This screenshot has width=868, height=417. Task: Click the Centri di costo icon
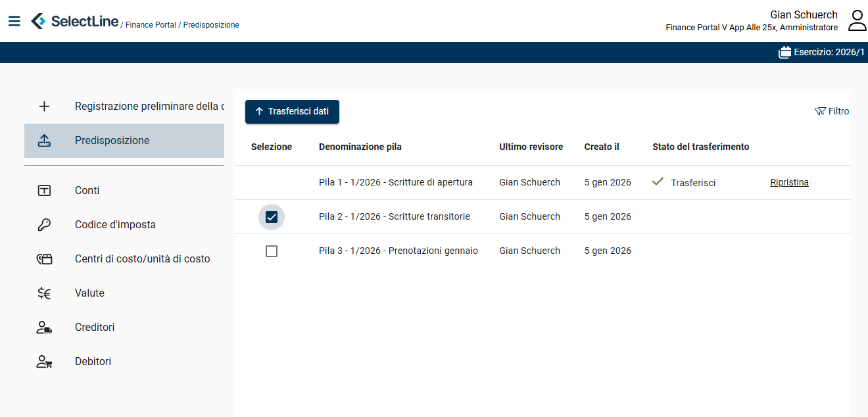44,259
